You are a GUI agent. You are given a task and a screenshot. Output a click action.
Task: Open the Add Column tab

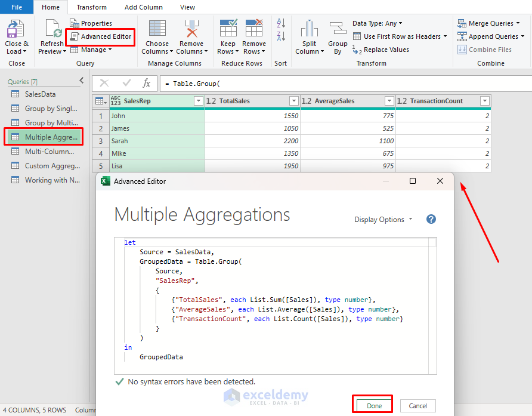pyautogui.click(x=143, y=7)
